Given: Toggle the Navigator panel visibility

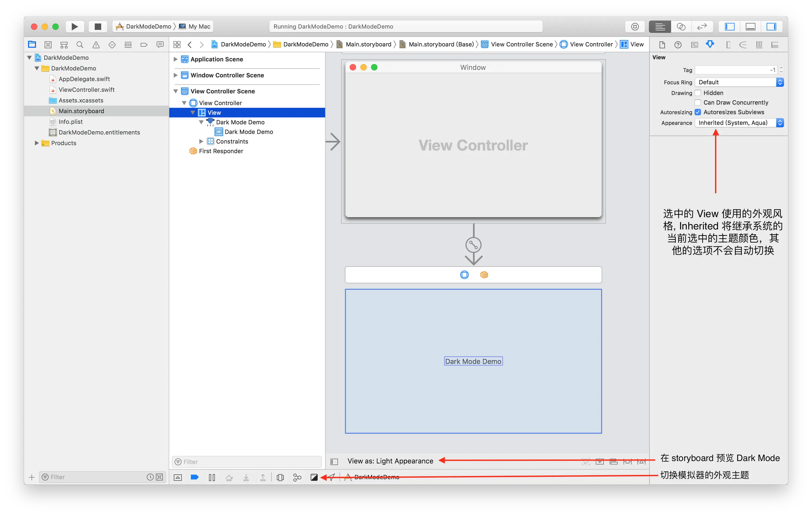Looking at the screenshot, I should 730,26.
